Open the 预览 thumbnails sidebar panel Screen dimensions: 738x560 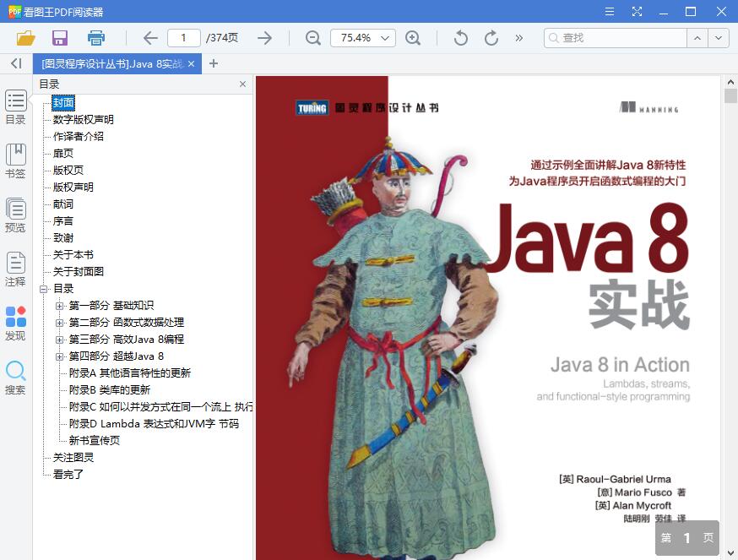tap(15, 215)
